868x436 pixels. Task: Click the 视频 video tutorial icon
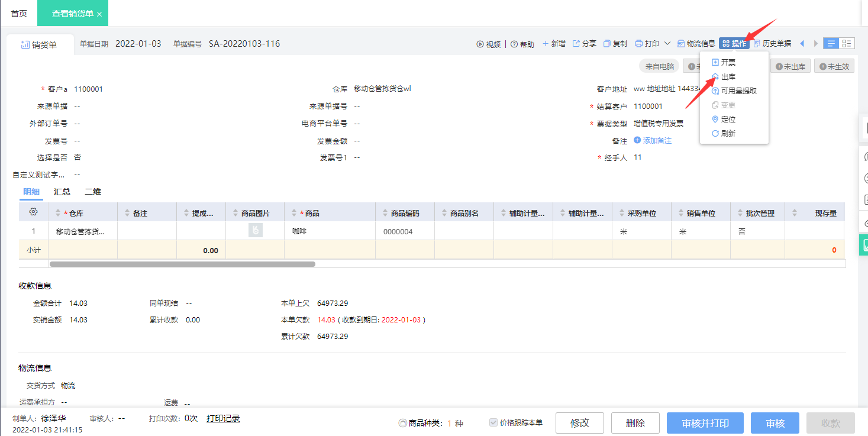pyautogui.click(x=480, y=44)
